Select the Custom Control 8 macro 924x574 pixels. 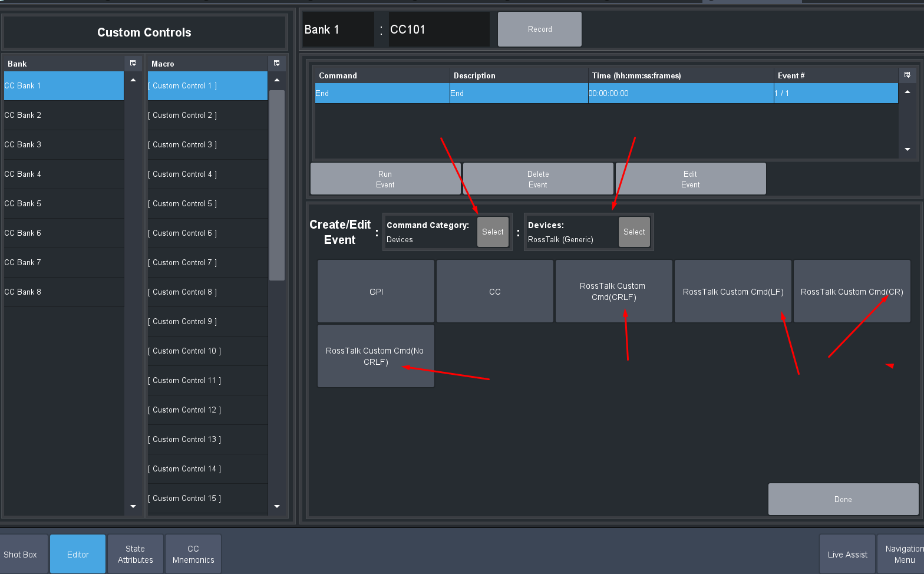[x=207, y=292]
